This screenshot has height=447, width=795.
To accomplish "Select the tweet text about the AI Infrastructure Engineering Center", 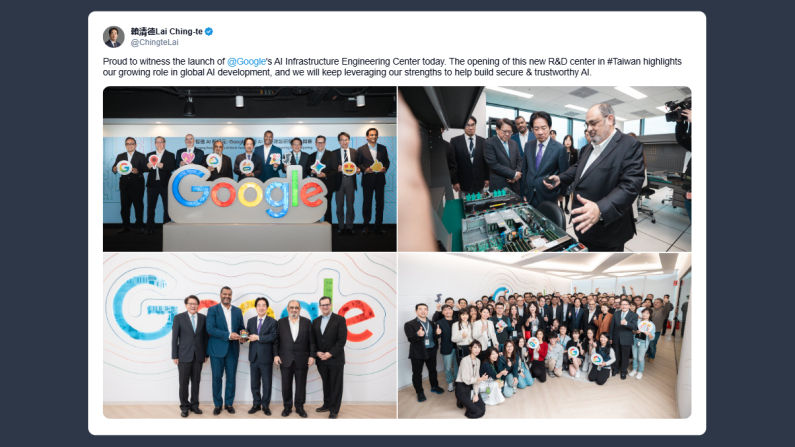I will [x=392, y=67].
